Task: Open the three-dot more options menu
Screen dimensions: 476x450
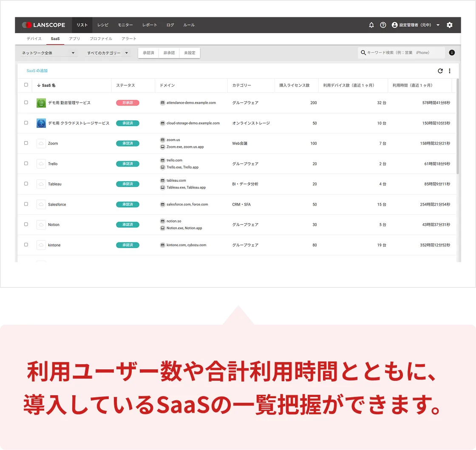Action: tap(450, 70)
